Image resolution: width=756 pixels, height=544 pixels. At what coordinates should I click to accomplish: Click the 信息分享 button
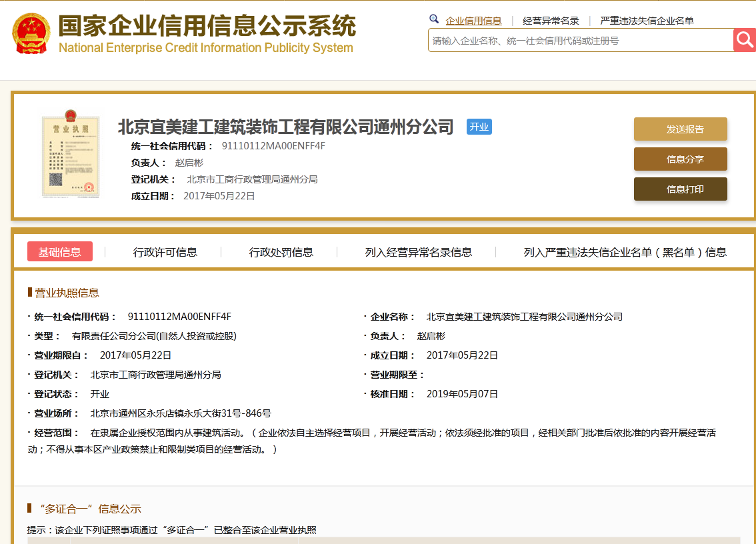680,159
